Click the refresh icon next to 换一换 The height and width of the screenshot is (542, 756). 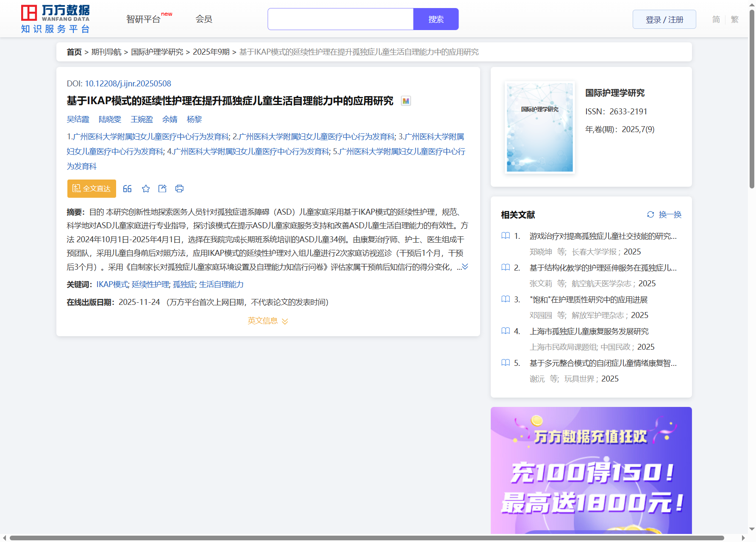[650, 215]
